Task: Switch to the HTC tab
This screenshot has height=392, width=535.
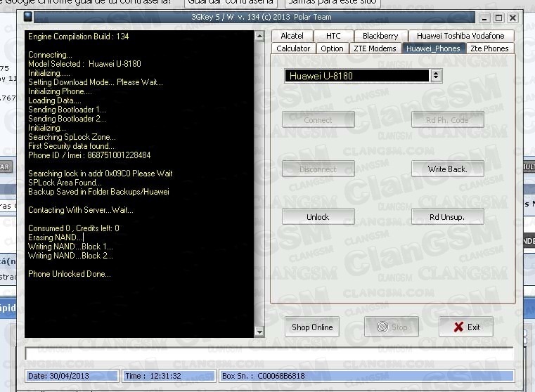Action: coord(333,36)
